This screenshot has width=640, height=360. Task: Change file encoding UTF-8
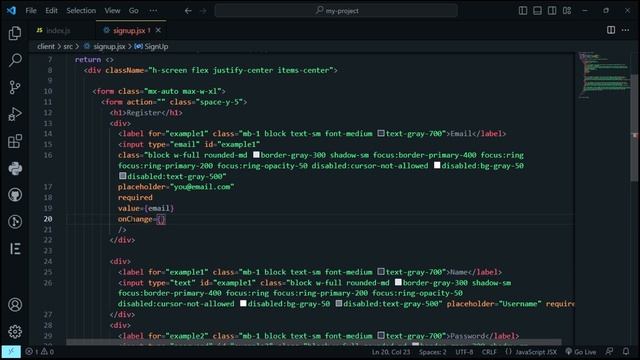tap(464, 352)
